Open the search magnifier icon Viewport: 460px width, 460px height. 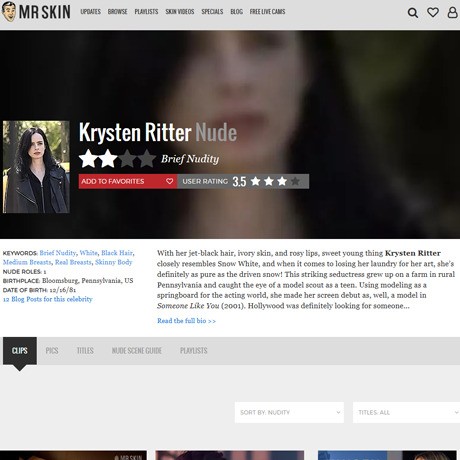click(x=413, y=13)
